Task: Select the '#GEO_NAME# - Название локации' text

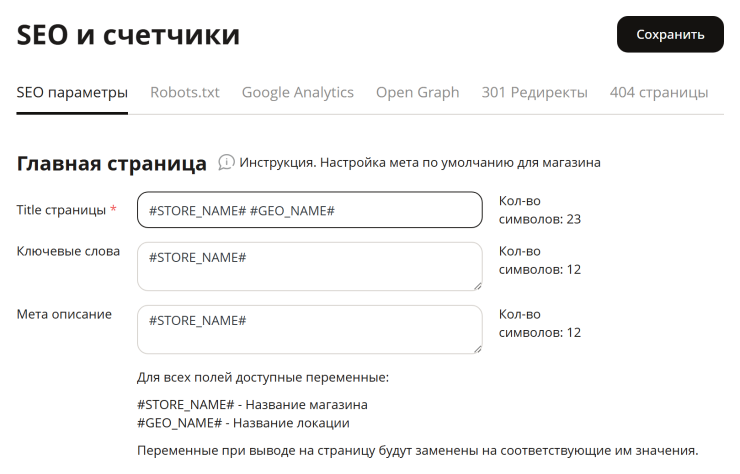Action: 243,423
